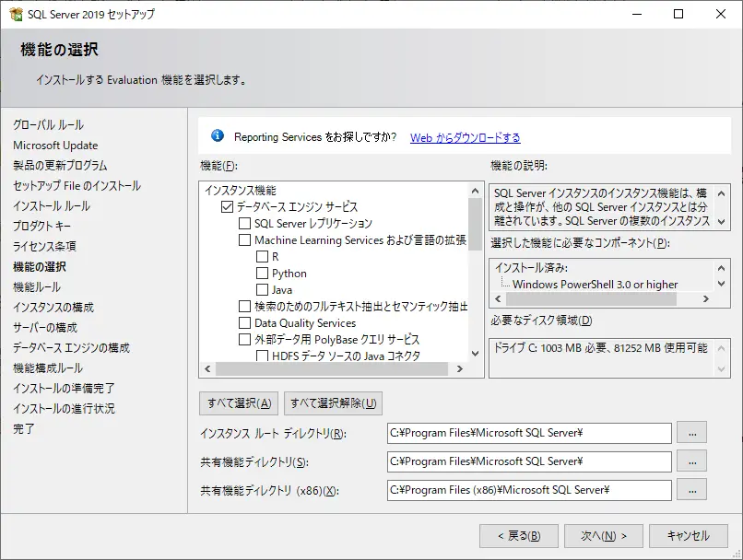Minimize the setup window
Image resolution: width=743 pixels, height=560 pixels.
(x=637, y=14)
